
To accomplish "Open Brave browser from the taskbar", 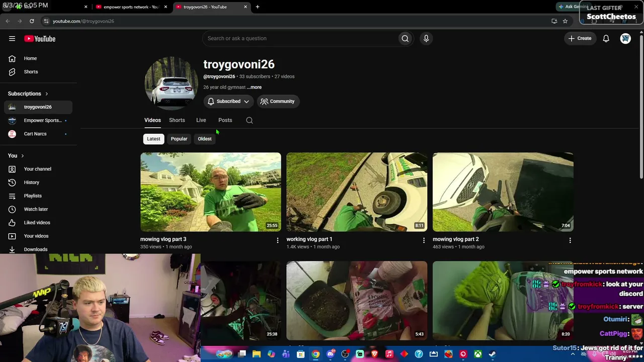I will click(x=374, y=354).
